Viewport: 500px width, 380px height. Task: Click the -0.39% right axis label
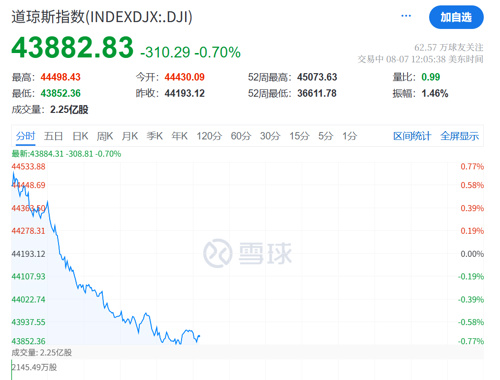coord(471,299)
